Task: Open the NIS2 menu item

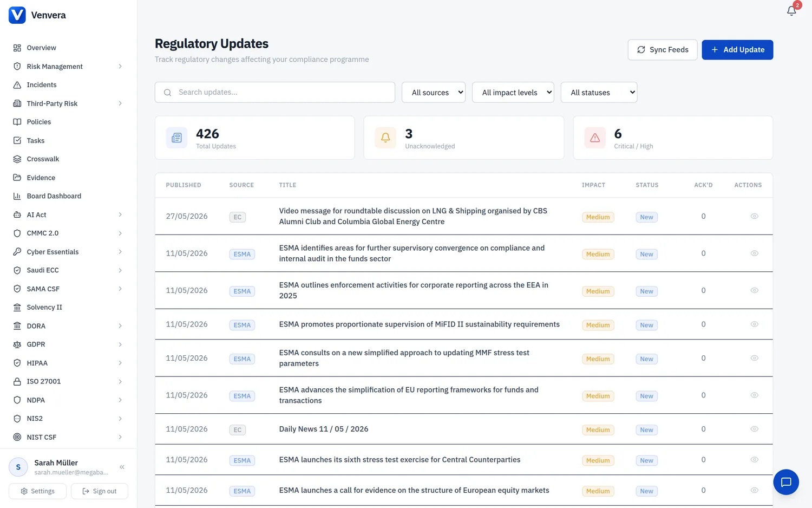Action: [68, 419]
